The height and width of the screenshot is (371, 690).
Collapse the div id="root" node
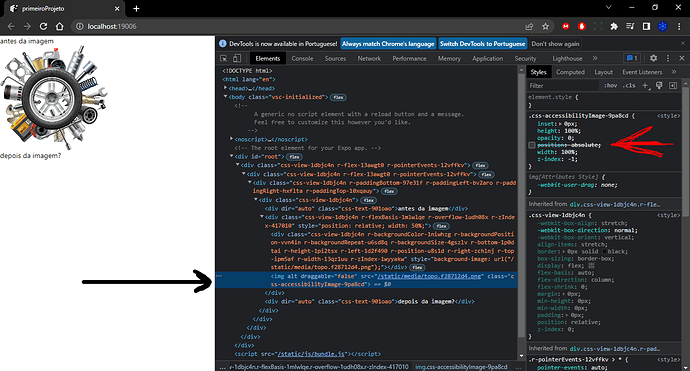[x=231, y=156]
